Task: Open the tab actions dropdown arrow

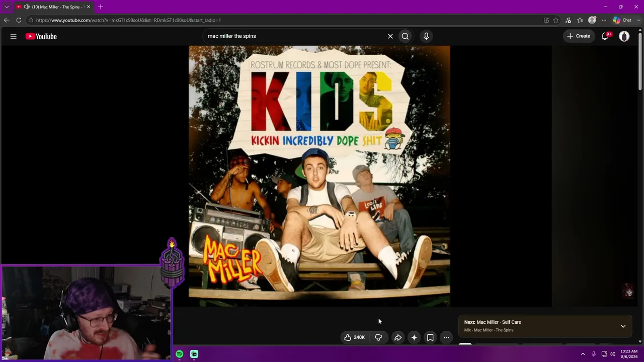Action: 7,7
